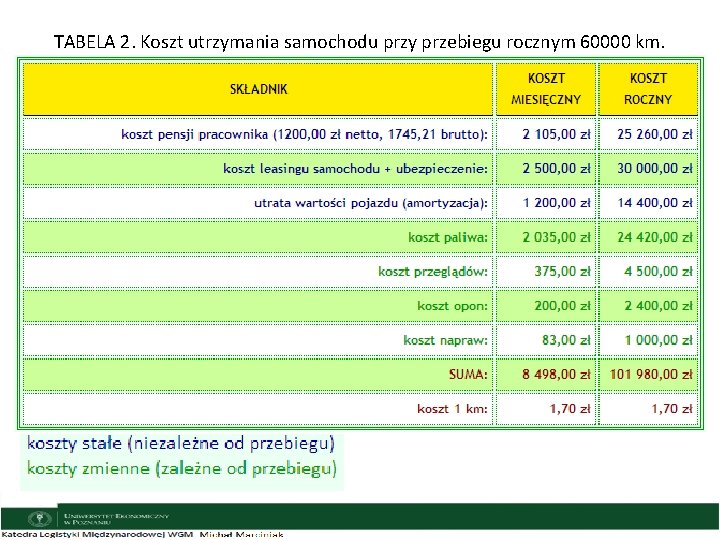The height and width of the screenshot is (540, 720).
Task: Select the monthly sum 8 498,00 zł
Action: pos(556,374)
